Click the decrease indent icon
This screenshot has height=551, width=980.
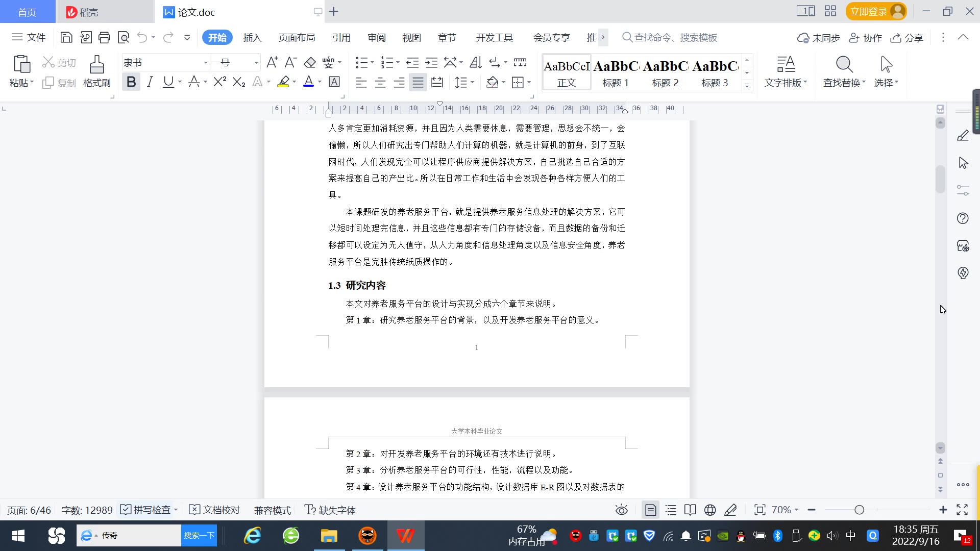(412, 62)
